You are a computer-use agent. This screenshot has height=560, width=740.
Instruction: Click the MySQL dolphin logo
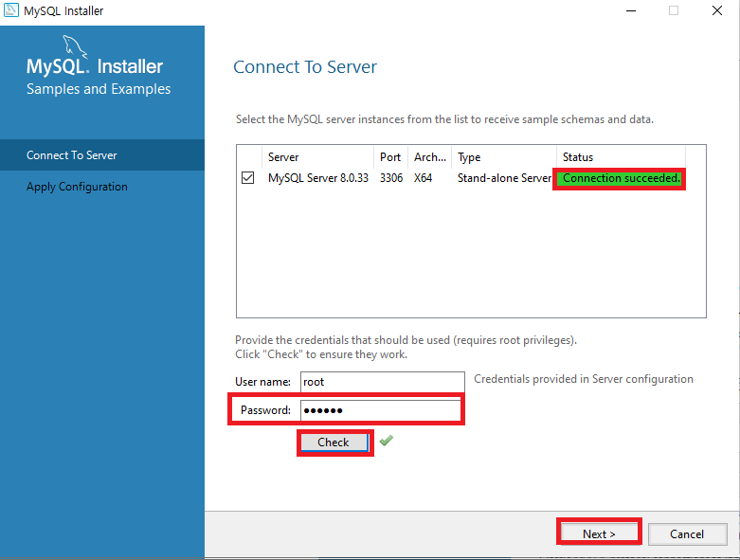(75, 46)
